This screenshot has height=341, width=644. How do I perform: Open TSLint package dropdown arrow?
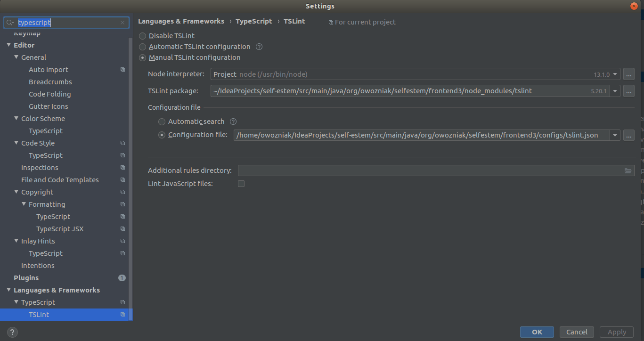click(x=615, y=91)
